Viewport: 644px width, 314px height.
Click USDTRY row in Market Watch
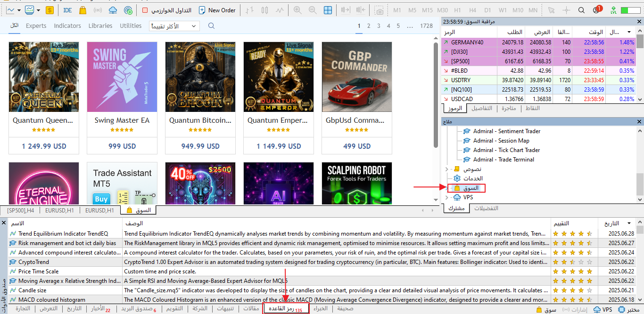coord(539,80)
